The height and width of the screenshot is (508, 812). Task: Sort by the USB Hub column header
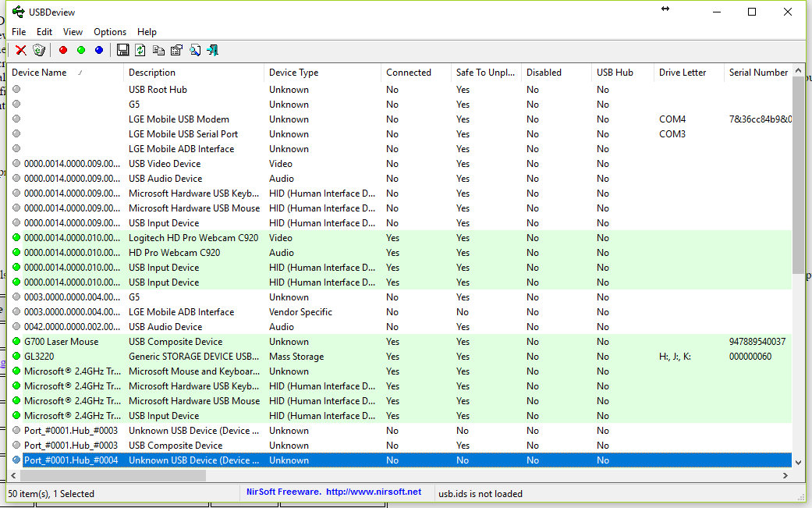(622, 73)
